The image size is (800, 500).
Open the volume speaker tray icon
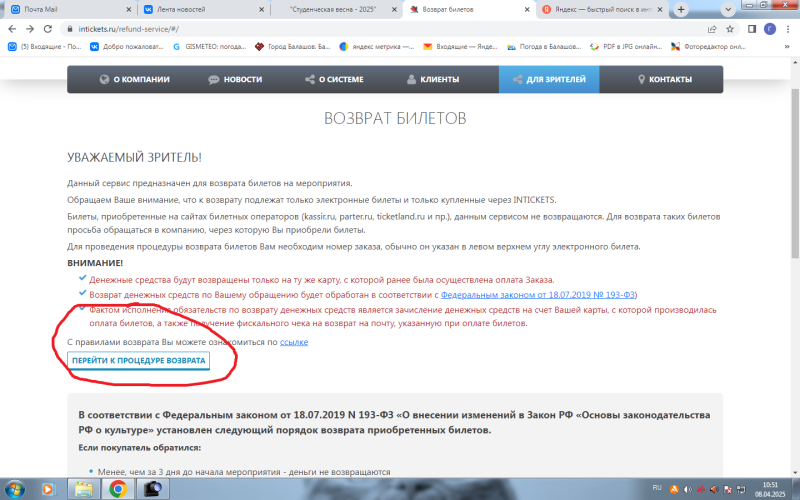pos(687,489)
